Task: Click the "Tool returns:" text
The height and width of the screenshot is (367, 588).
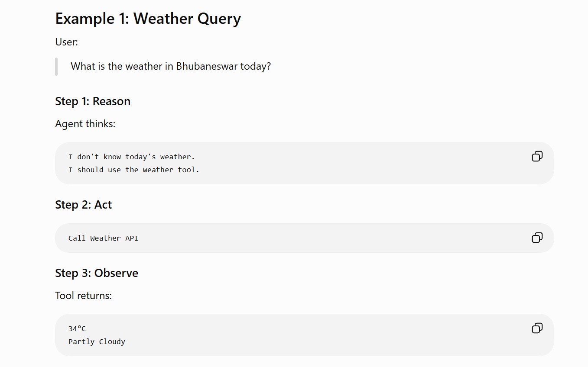Action: (83, 296)
